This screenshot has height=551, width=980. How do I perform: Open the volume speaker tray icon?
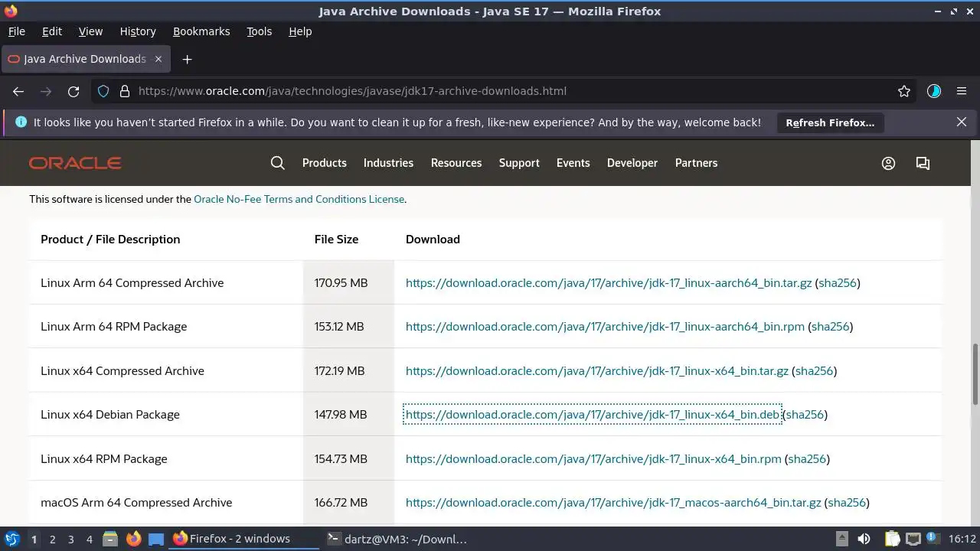click(x=864, y=539)
